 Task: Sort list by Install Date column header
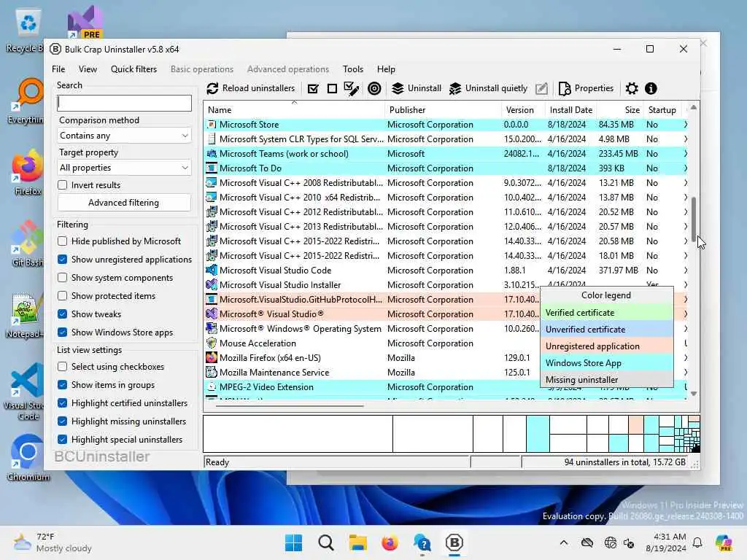(x=570, y=110)
